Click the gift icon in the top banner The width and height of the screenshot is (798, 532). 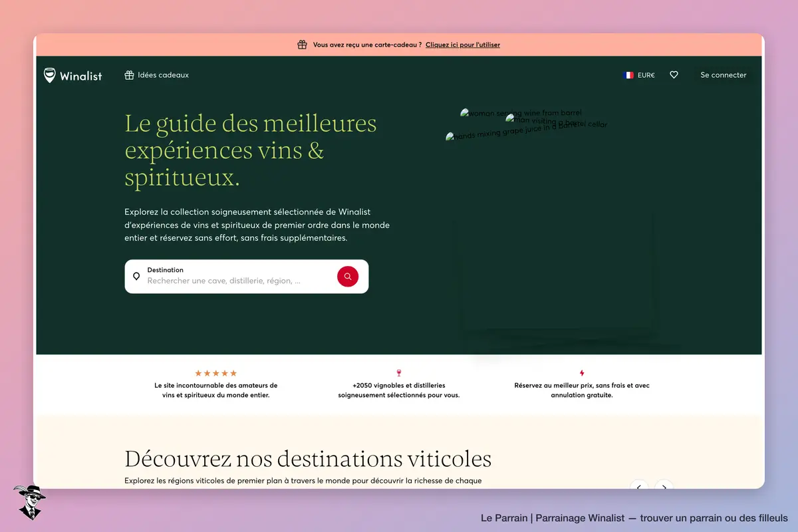[302, 45]
